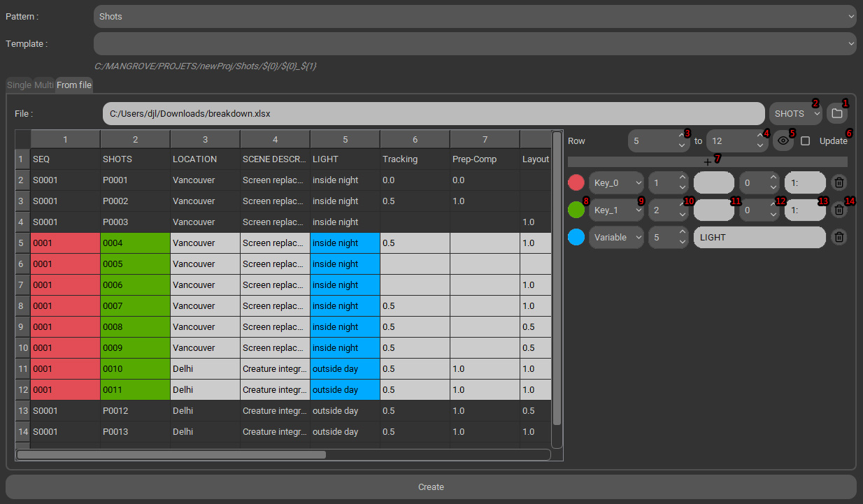Switch to the Single tab

pos(19,85)
